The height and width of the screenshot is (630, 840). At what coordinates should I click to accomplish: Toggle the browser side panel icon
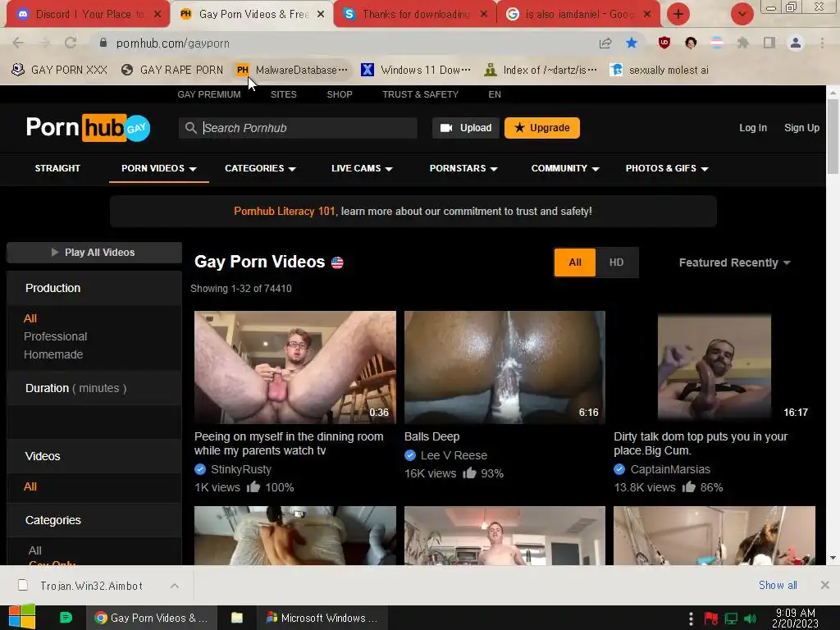point(769,43)
